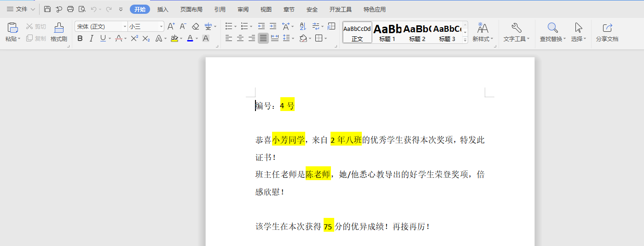Click the Justify alignment button
The image size is (644, 246).
[x=263, y=39]
